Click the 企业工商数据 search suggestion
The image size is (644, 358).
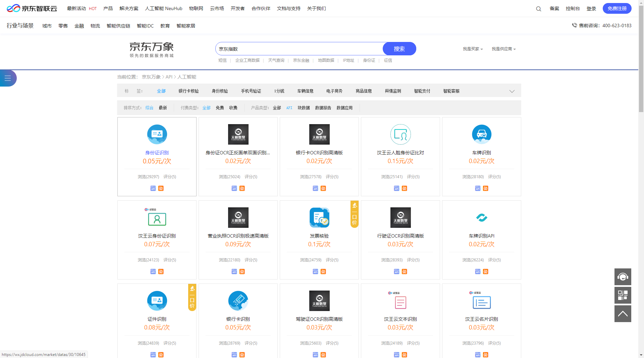click(x=247, y=60)
